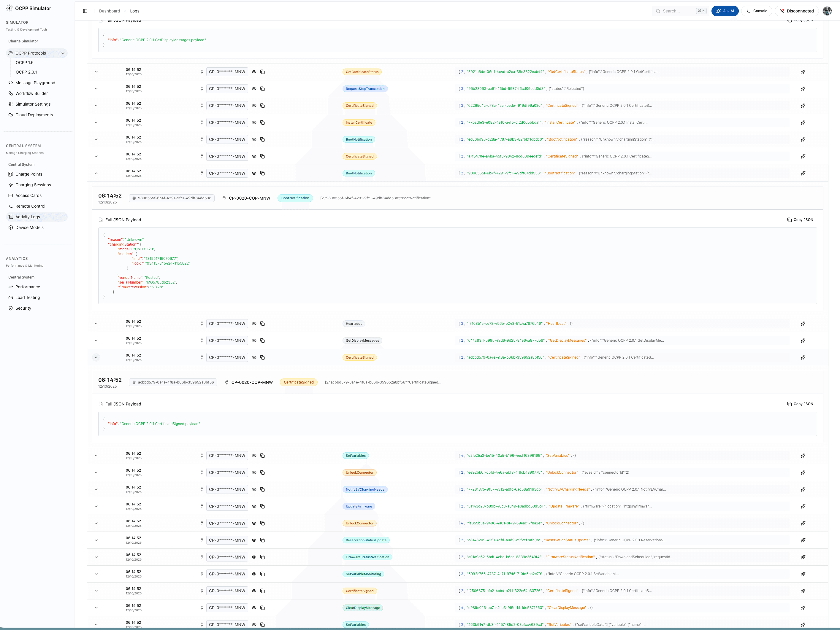Image resolution: width=840 pixels, height=630 pixels.
Task: Collapse the OCPP Protocols section
Action: tap(63, 53)
